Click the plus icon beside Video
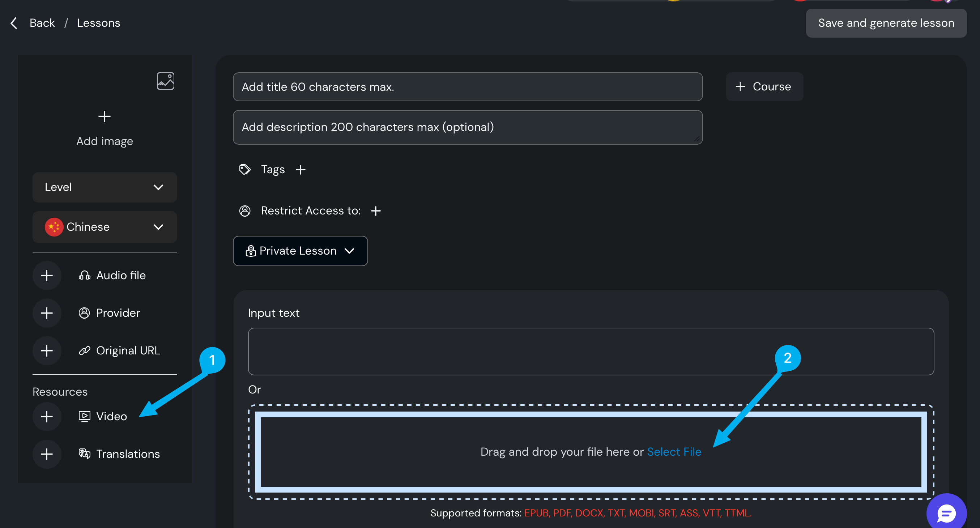980x528 pixels. [x=47, y=417]
